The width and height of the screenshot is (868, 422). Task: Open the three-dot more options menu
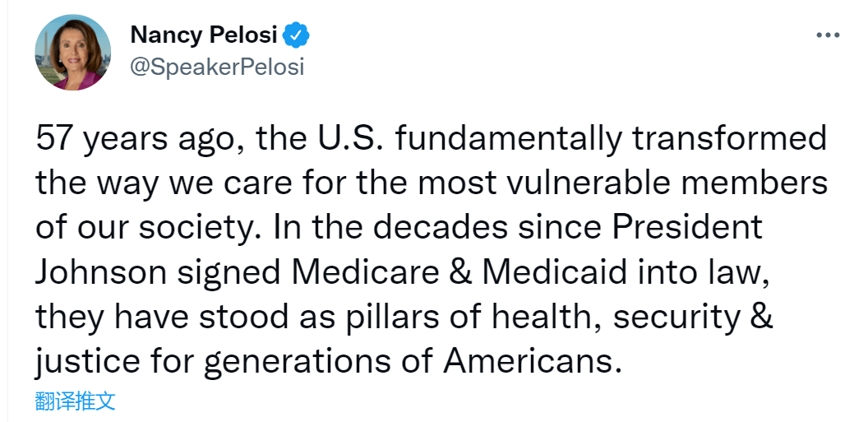click(x=827, y=35)
